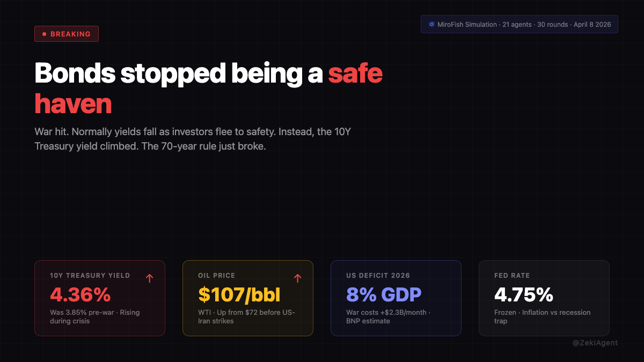Click the "WTI · Up from $72" description

247,316
